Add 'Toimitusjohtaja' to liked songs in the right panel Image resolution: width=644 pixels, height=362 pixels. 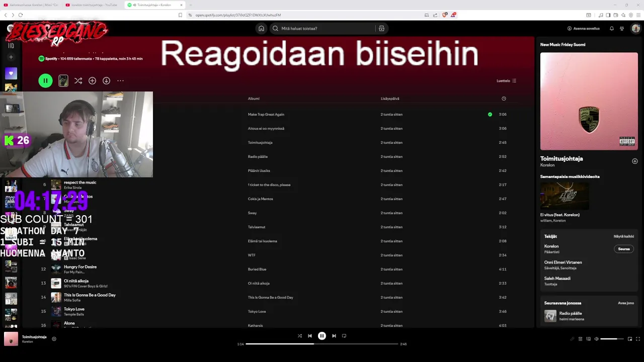click(x=634, y=161)
